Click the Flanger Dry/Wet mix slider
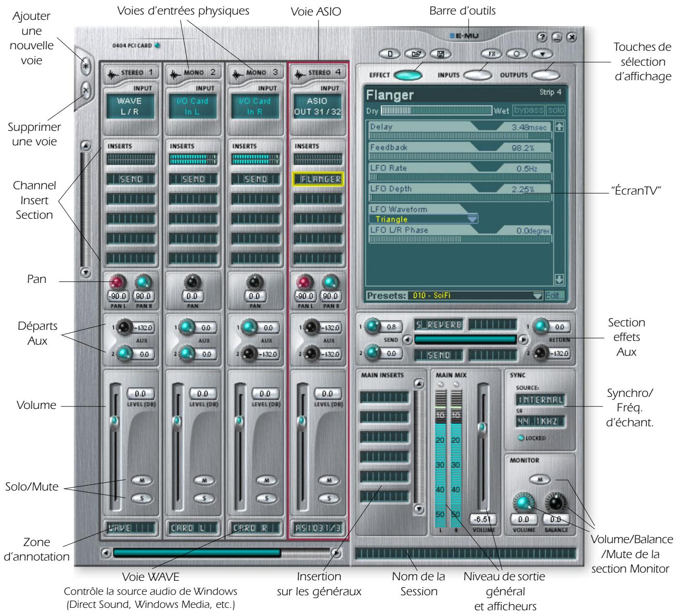The image size is (676, 616). click(436, 111)
